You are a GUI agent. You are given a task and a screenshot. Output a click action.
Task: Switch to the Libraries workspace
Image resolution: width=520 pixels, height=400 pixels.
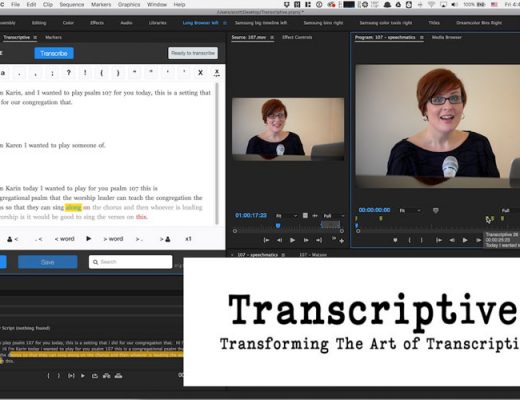pyautogui.click(x=158, y=23)
